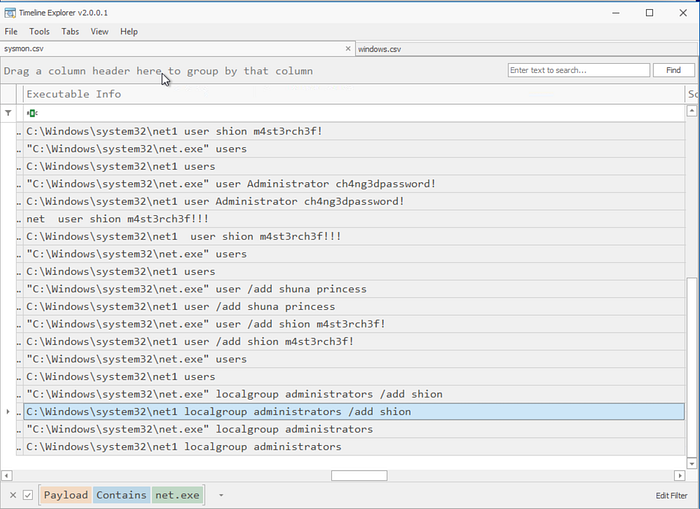Screen dimensions: 700x509
Task: Select highlighted row 'net1 localgroup administrators /add shion'
Action: tap(354, 412)
